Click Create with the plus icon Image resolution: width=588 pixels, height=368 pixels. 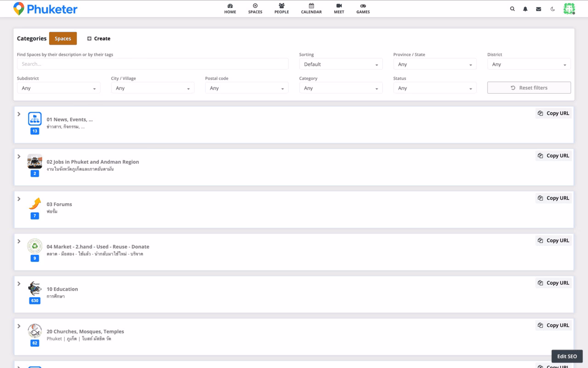point(99,39)
